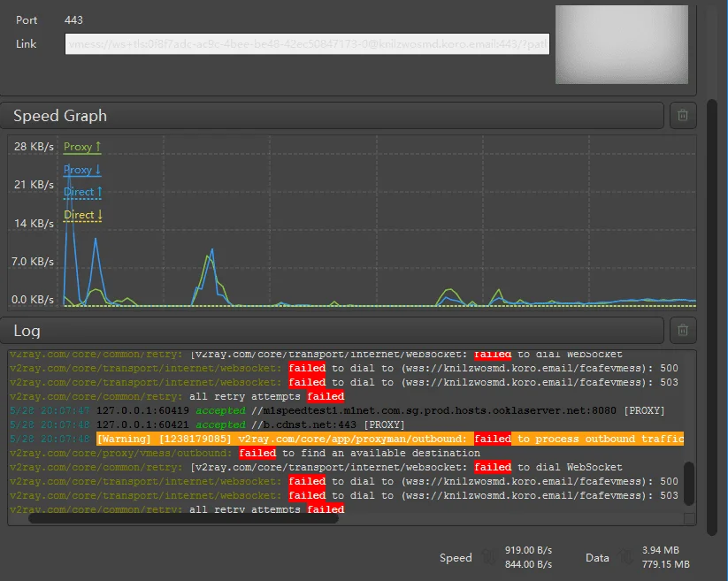The height and width of the screenshot is (581, 728).
Task: Select the log line with b.cdnst.net:443
Action: (x=207, y=424)
